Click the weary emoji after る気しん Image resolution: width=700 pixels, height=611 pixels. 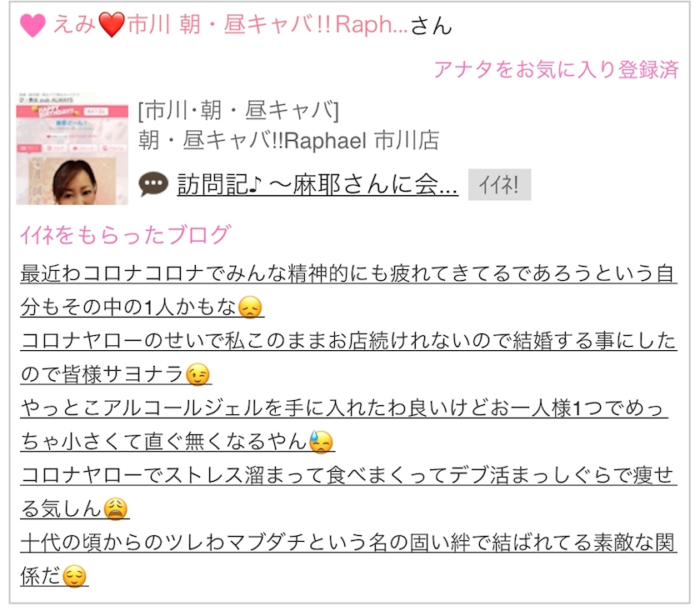pos(116,508)
